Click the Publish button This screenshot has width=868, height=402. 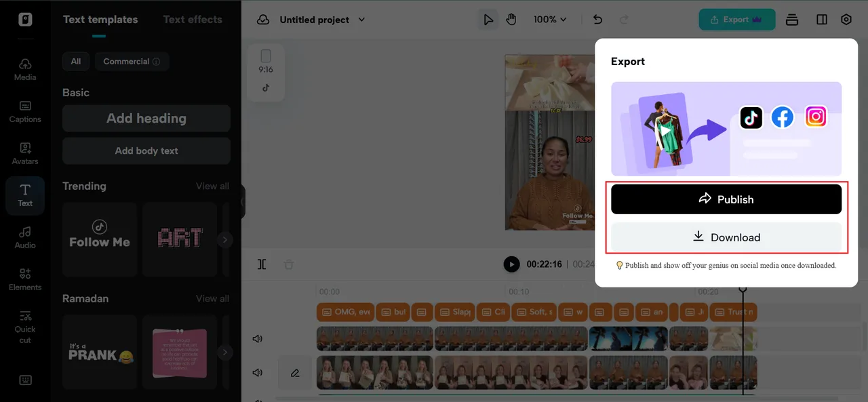tap(726, 199)
